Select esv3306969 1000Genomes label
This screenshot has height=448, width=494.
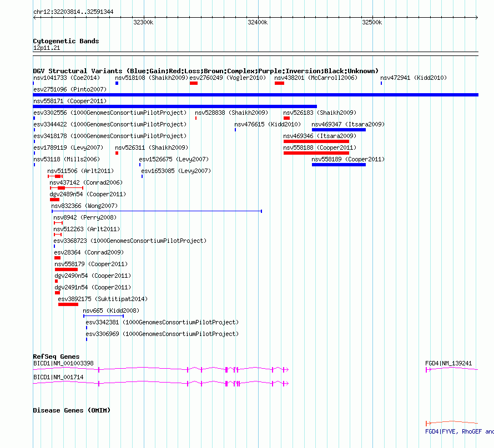[x=162, y=334]
